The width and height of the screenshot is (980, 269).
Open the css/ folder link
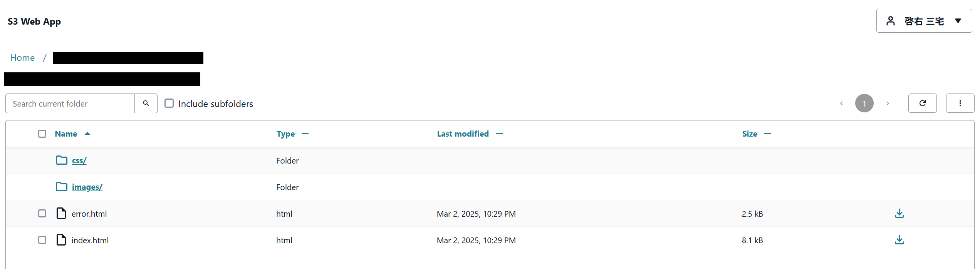pos(79,160)
